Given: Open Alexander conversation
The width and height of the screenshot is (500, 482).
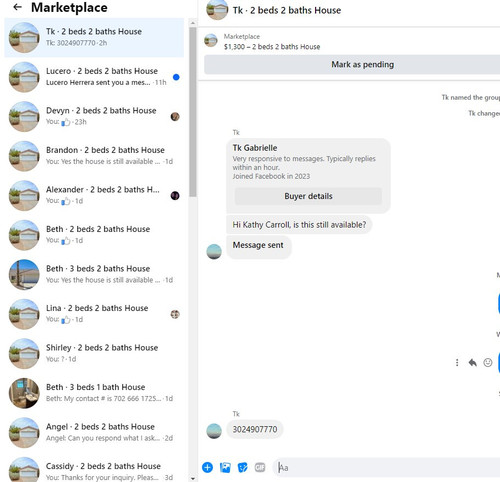Looking at the screenshot, I should [94, 196].
